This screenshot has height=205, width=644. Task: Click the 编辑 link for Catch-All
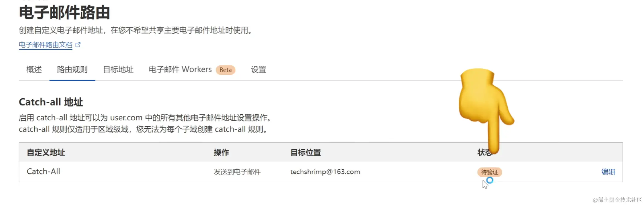point(608,172)
